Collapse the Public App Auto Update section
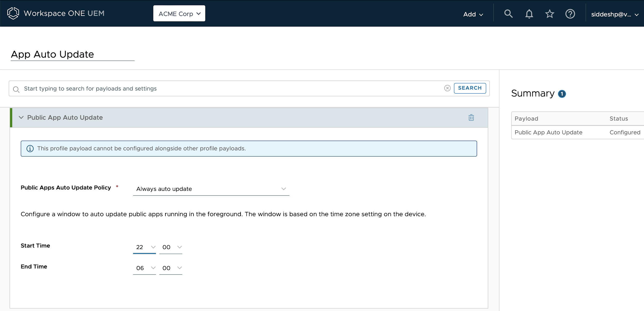This screenshot has height=311, width=644. tap(21, 118)
